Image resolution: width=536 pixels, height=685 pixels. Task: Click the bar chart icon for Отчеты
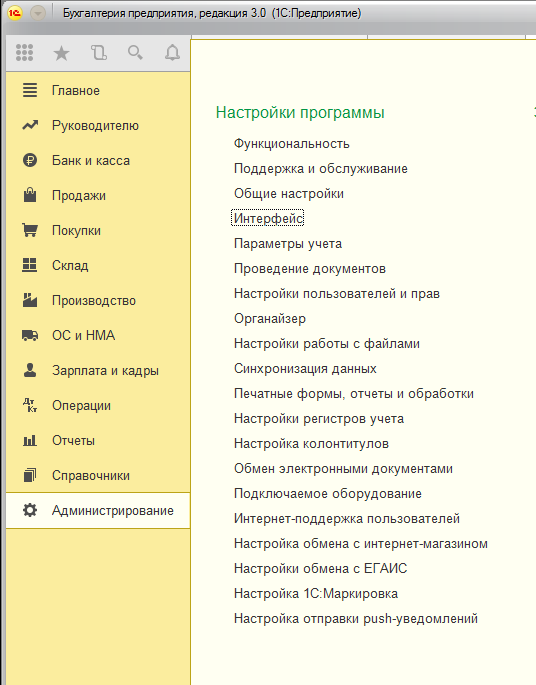[30, 440]
